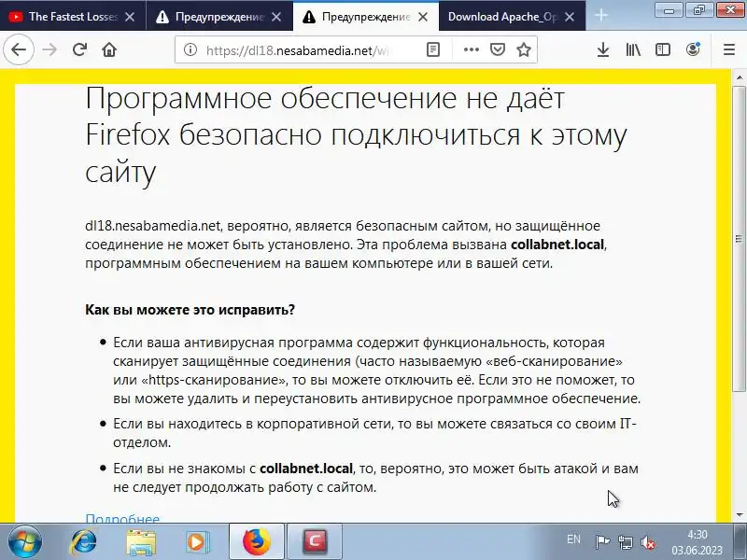Image resolution: width=747 pixels, height=560 pixels.
Task: Click the Как вы можете это исправить? heading
Action: point(190,310)
